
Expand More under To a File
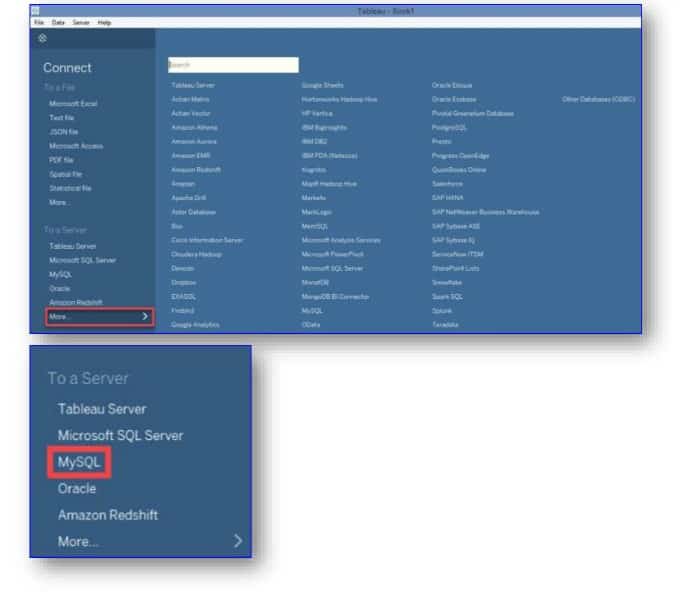(59, 203)
